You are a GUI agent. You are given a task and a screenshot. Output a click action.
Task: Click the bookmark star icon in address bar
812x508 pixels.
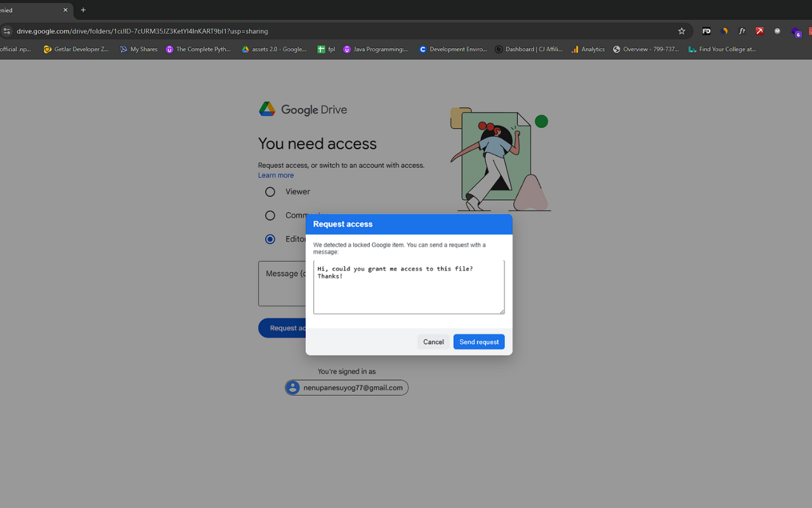(x=681, y=31)
